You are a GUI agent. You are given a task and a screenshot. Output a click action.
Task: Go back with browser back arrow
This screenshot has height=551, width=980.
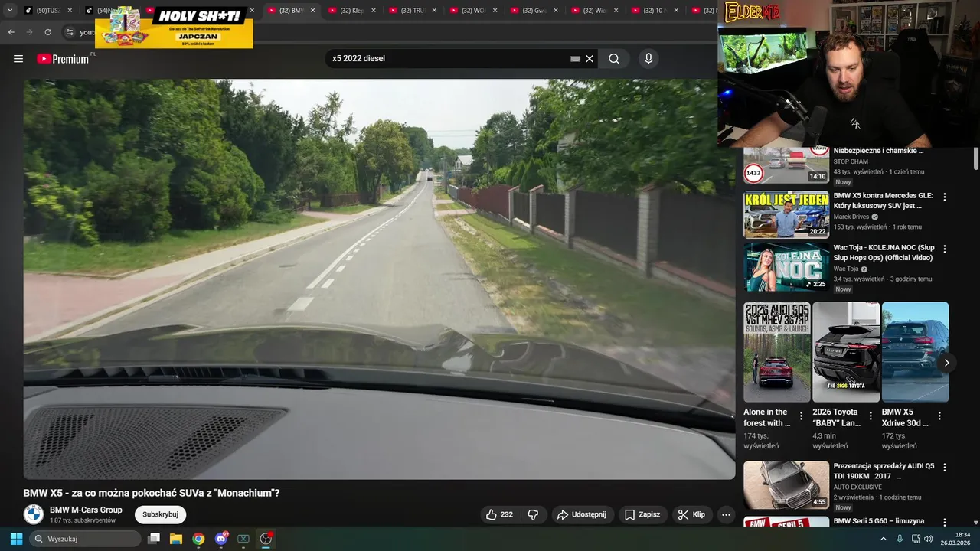11,32
